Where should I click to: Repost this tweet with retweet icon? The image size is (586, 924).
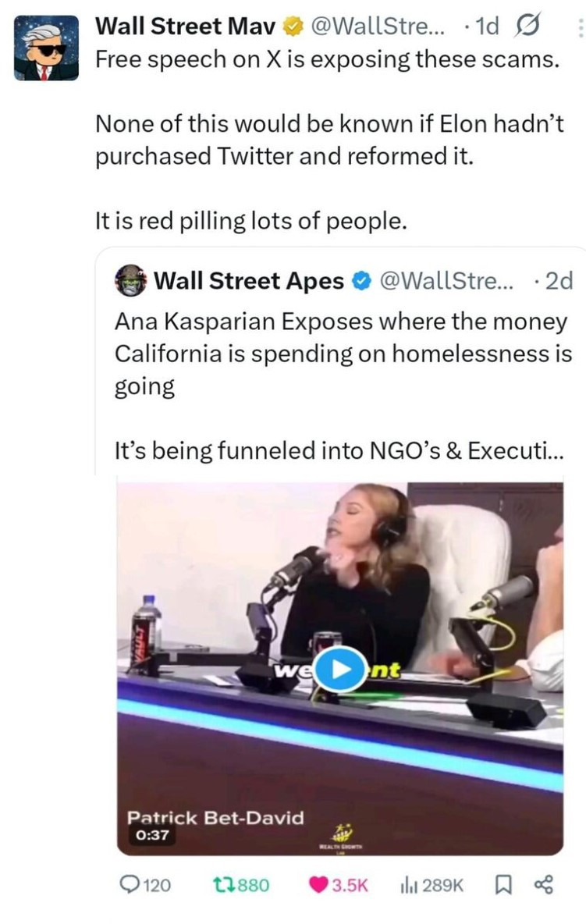coord(222,884)
